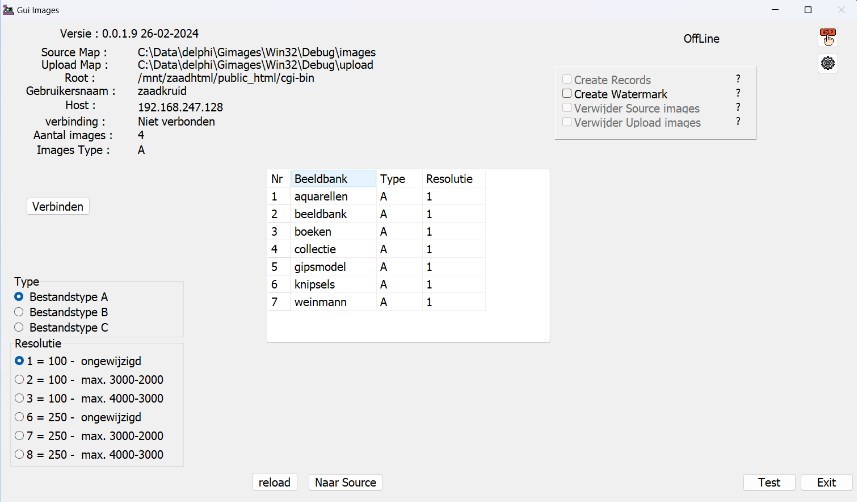Select resolution 2 = 100 max. 3000-2000
The width and height of the screenshot is (857, 502).
(19, 380)
